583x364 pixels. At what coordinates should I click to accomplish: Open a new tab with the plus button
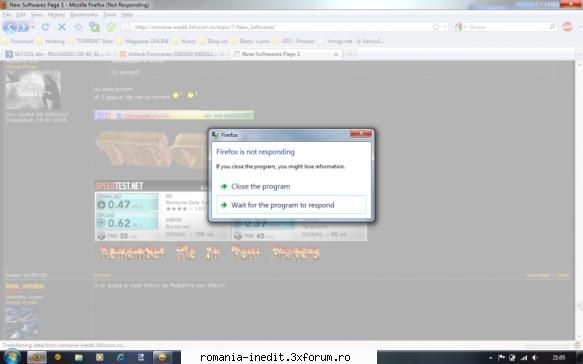pyautogui.click(x=350, y=54)
